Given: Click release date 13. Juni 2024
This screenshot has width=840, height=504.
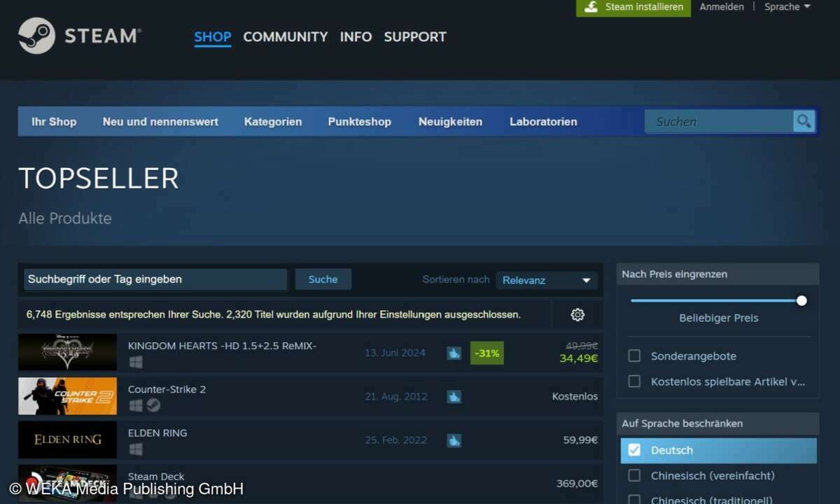Looking at the screenshot, I should point(395,353).
